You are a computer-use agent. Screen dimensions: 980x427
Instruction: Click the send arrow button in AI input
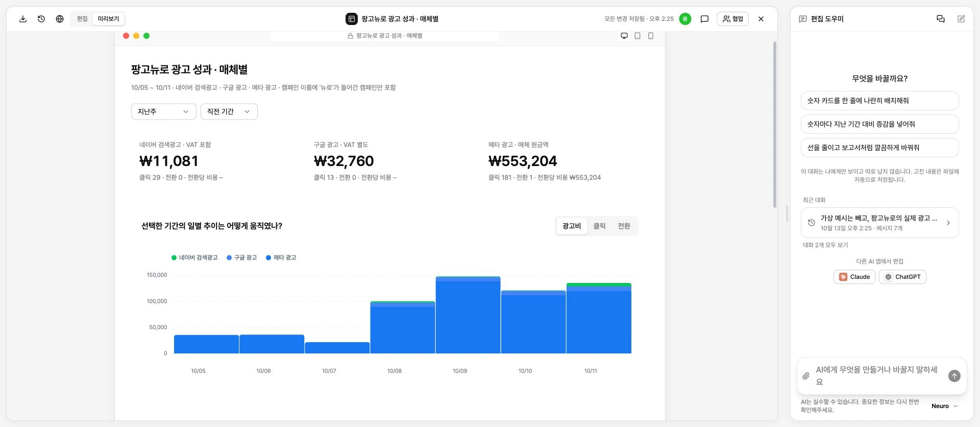(x=954, y=376)
